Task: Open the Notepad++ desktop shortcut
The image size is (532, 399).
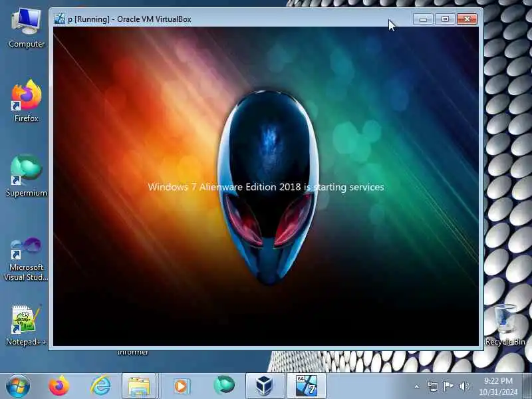Action: point(26,325)
